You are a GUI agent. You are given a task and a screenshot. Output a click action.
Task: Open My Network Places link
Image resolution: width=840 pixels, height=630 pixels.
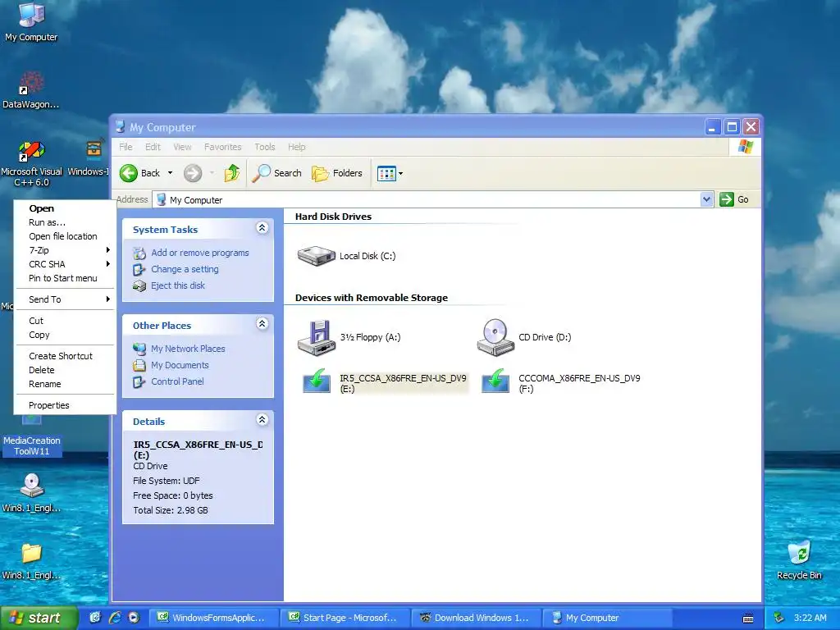tap(188, 349)
